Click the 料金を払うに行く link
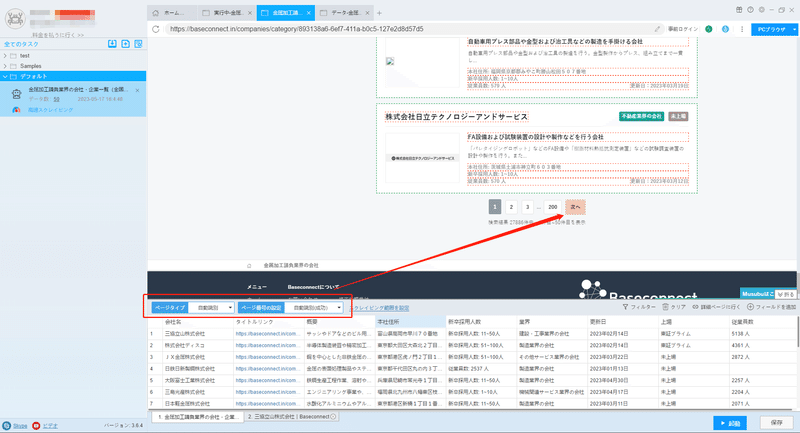Screen dimensions: 800x433 (x=58, y=35)
